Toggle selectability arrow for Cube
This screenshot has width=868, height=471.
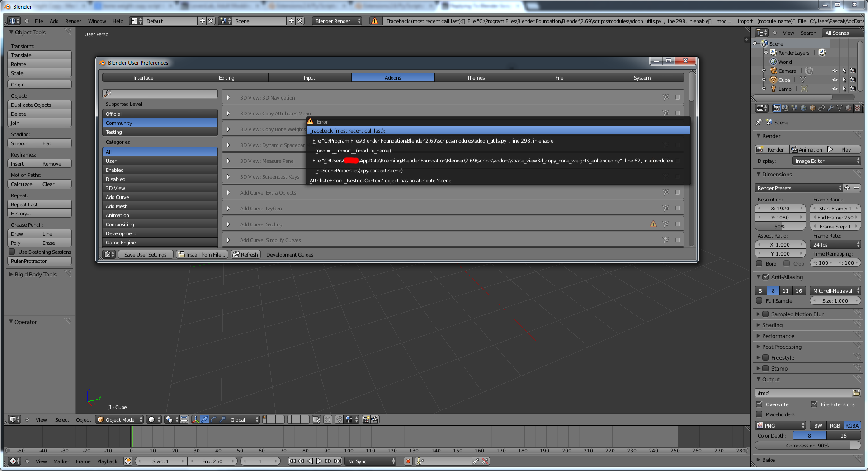pyautogui.click(x=844, y=80)
